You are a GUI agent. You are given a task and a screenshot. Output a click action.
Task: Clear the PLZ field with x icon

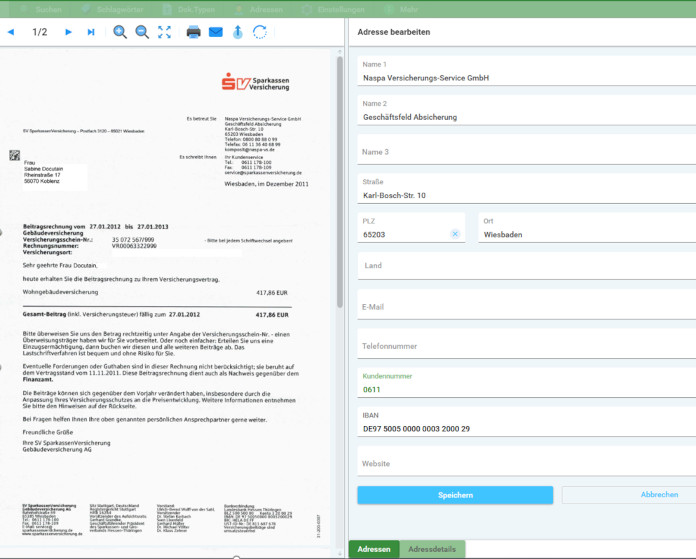pyautogui.click(x=455, y=234)
